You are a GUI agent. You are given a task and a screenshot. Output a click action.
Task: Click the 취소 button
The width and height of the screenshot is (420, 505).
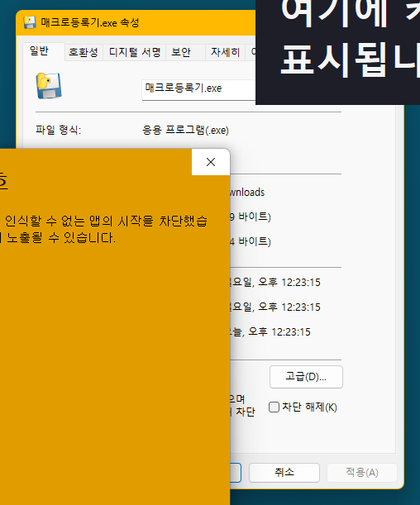[284, 473]
